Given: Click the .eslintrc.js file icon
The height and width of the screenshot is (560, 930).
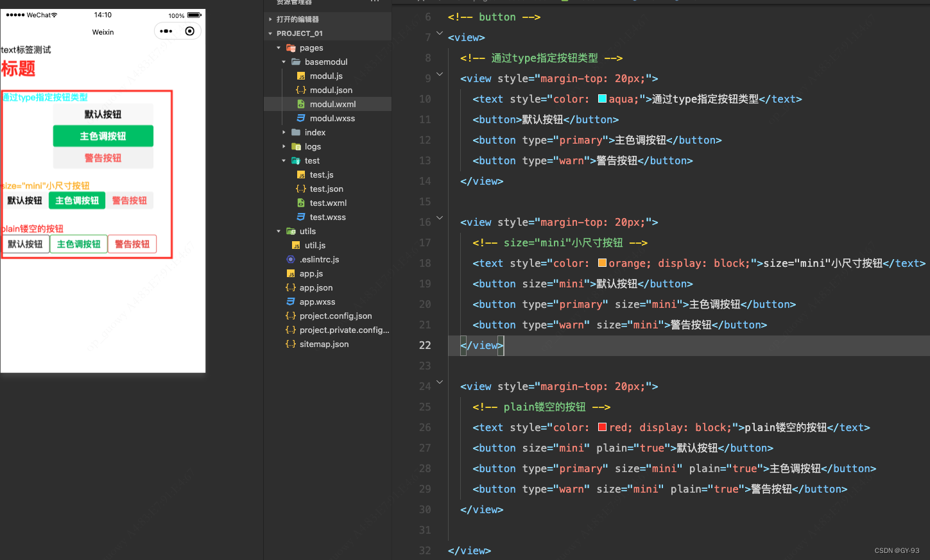Looking at the screenshot, I should pos(291,259).
